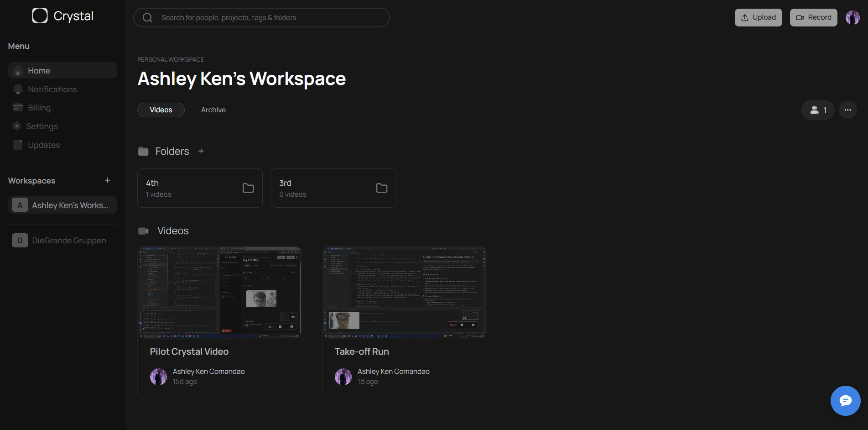Select the Videos tab
The height and width of the screenshot is (430, 868).
pos(161,110)
